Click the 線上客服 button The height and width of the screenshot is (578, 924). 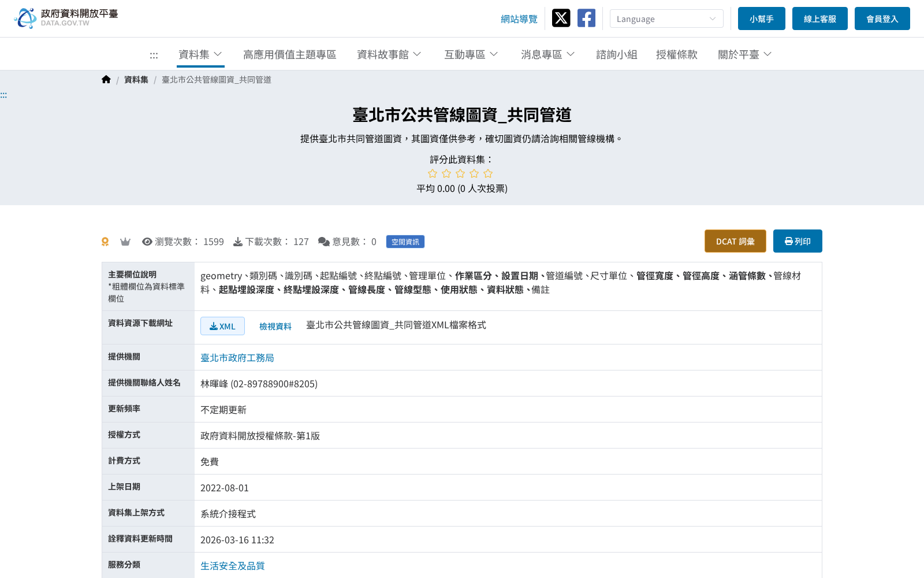point(820,18)
